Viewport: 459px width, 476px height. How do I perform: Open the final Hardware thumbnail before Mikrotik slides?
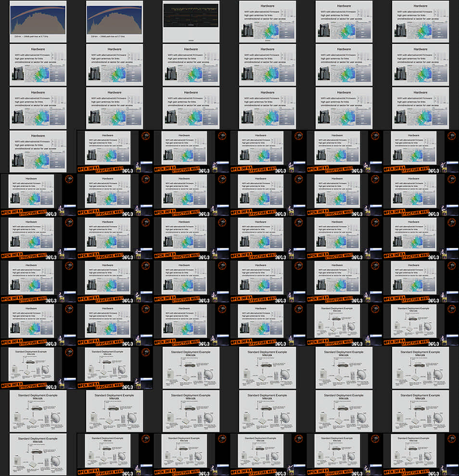[x=268, y=324]
